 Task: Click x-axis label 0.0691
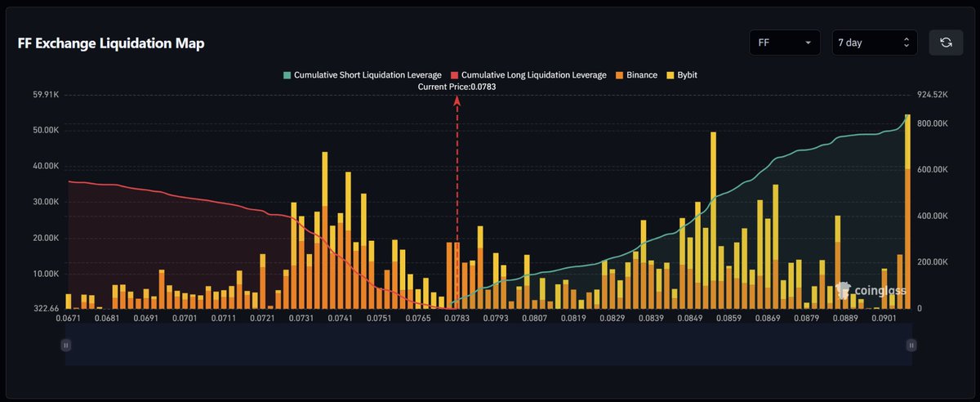(x=145, y=317)
